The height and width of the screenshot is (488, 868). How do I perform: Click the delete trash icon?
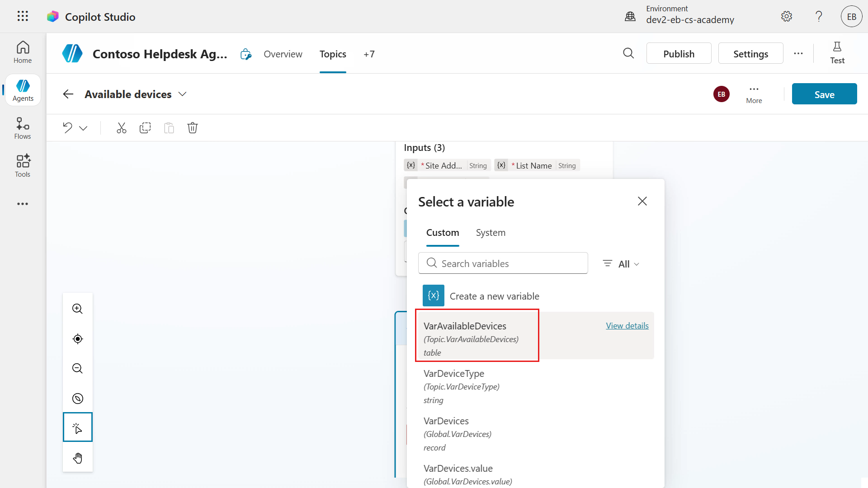193,128
